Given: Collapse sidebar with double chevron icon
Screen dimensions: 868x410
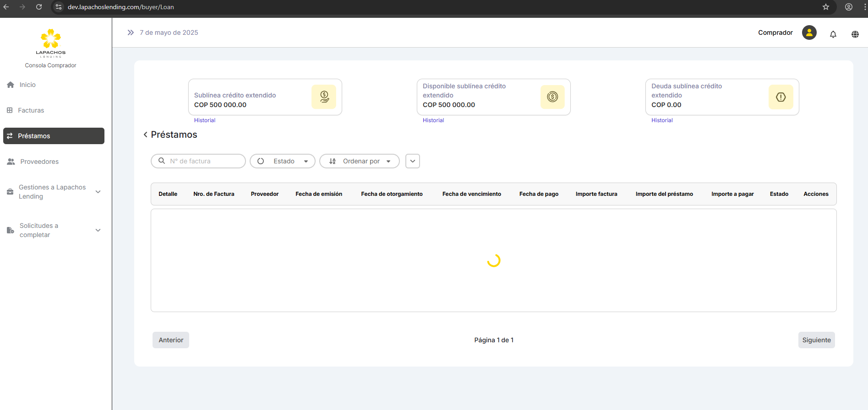Looking at the screenshot, I should coord(131,32).
